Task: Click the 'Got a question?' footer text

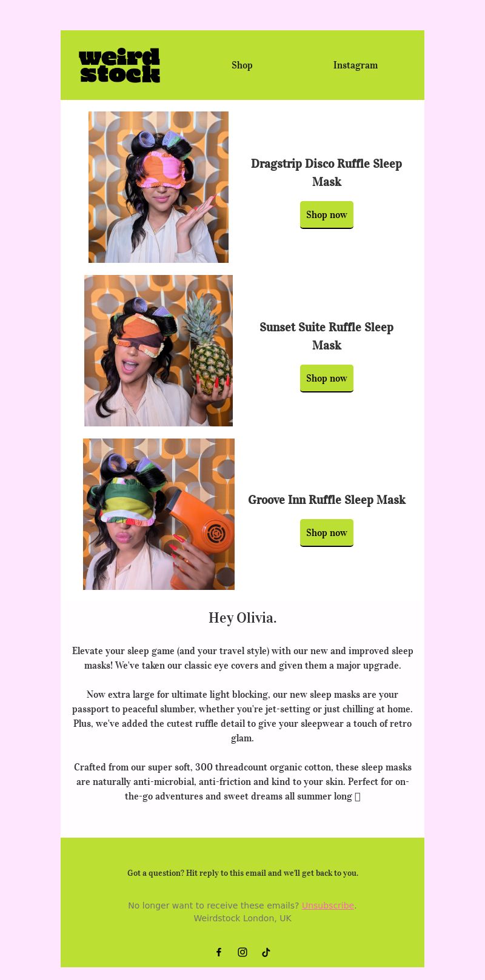Action: [x=242, y=873]
